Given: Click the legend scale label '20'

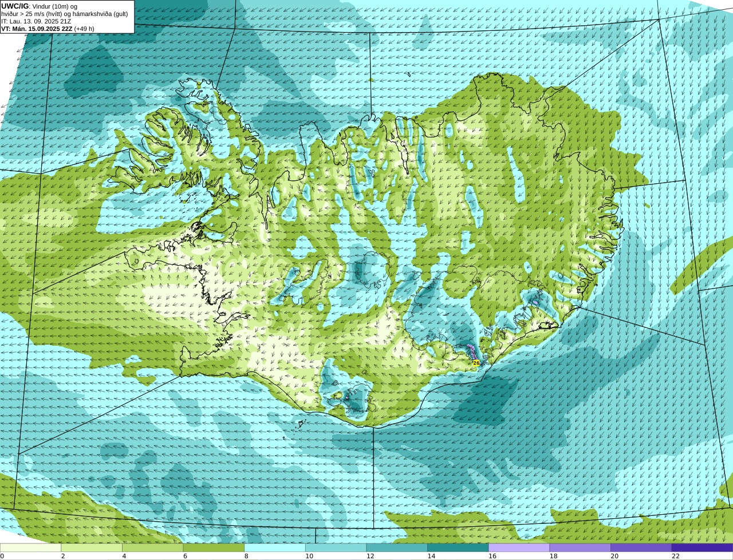Looking at the screenshot, I should (614, 556).
